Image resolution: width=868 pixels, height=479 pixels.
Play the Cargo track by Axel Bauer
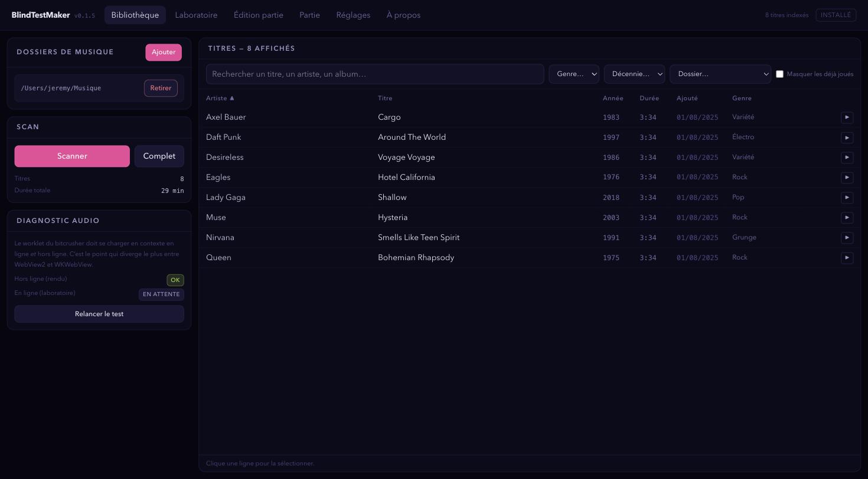(x=847, y=117)
